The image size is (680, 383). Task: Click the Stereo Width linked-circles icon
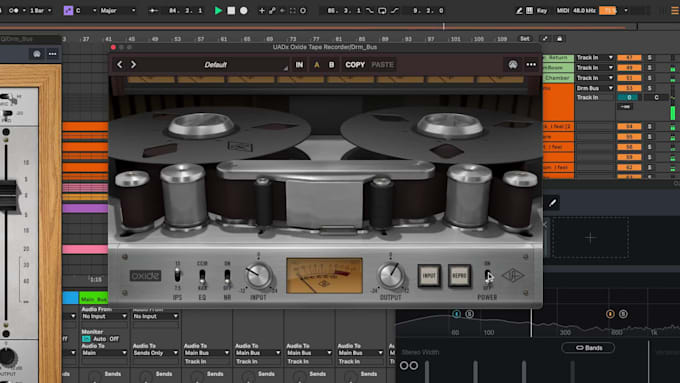409,365
